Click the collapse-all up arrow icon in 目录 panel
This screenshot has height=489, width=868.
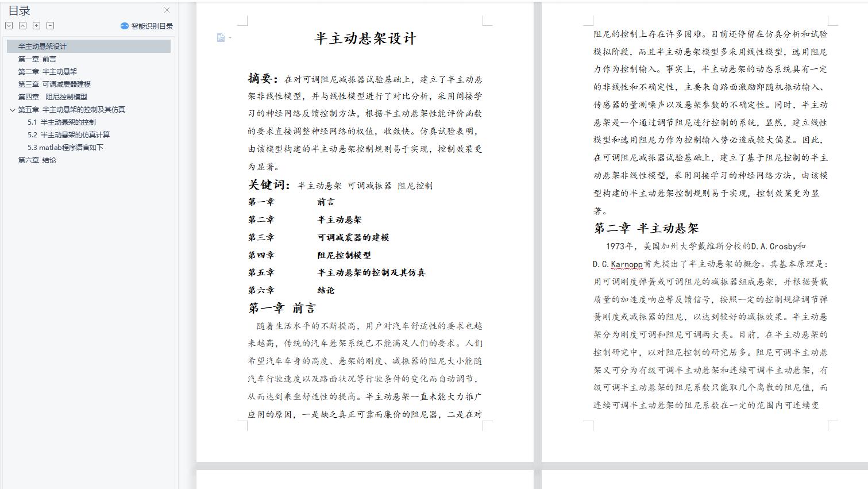tap(22, 25)
